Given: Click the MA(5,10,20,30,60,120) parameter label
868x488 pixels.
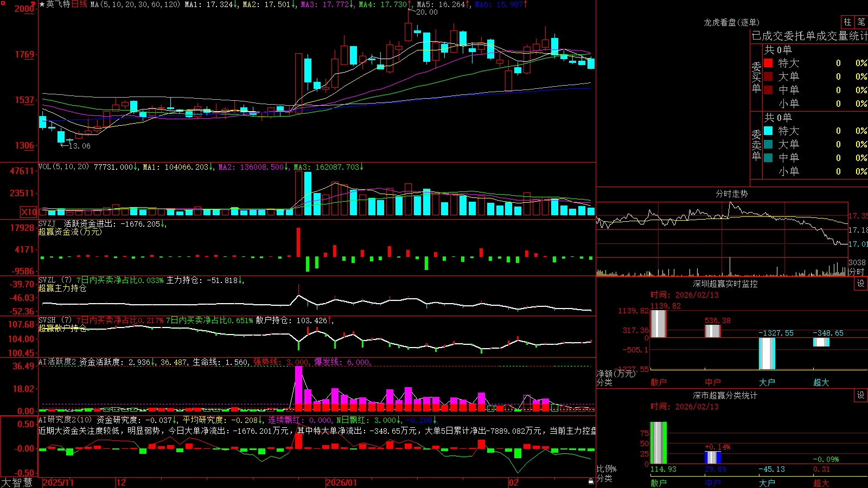Looking at the screenshot, I should [135, 4].
